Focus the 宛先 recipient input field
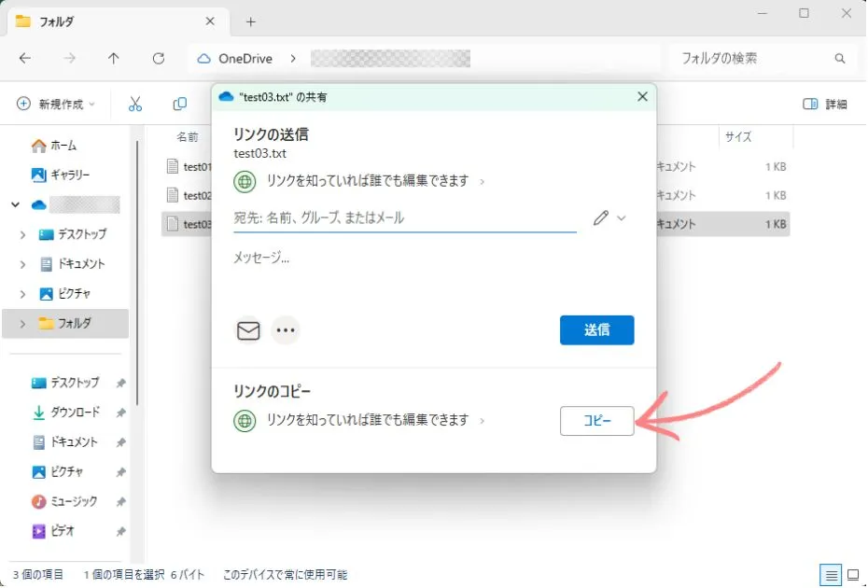 405,217
